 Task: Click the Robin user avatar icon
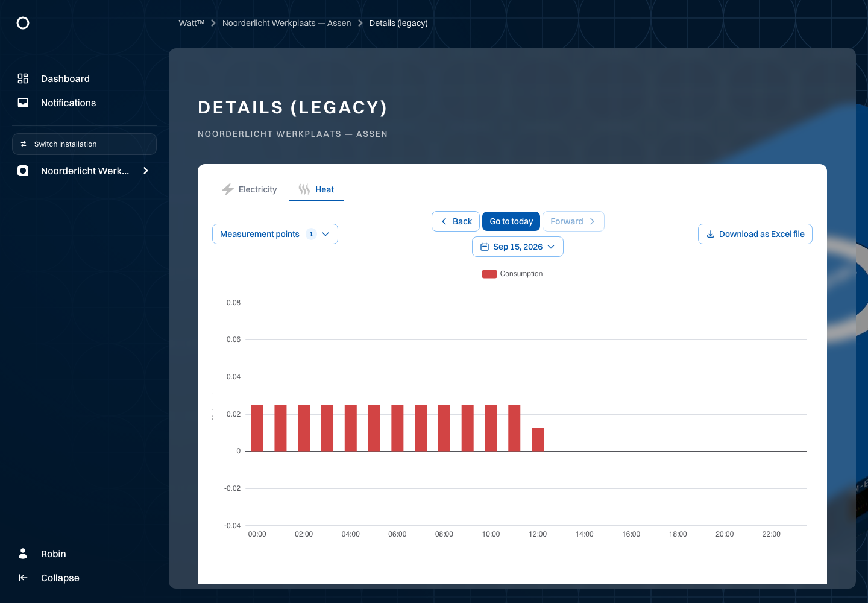(23, 554)
